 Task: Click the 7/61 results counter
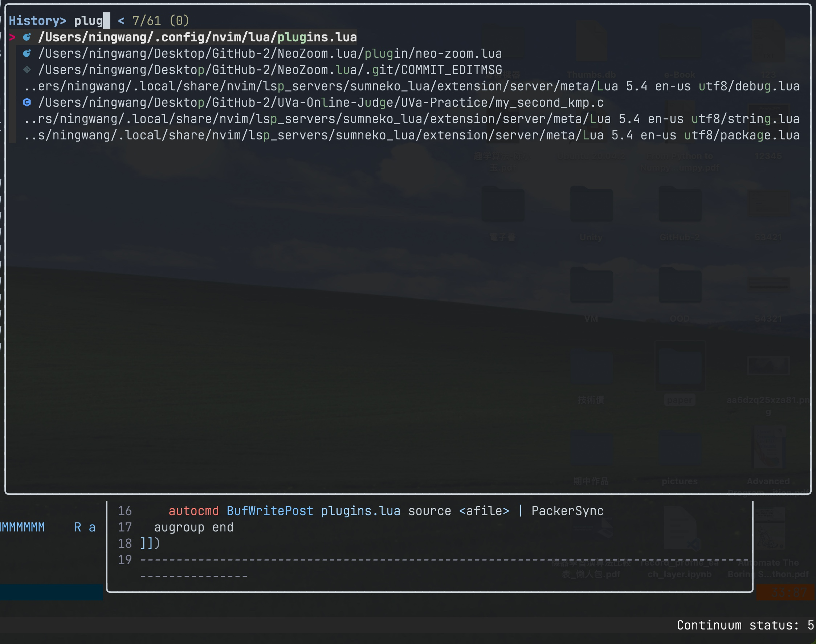click(x=146, y=20)
